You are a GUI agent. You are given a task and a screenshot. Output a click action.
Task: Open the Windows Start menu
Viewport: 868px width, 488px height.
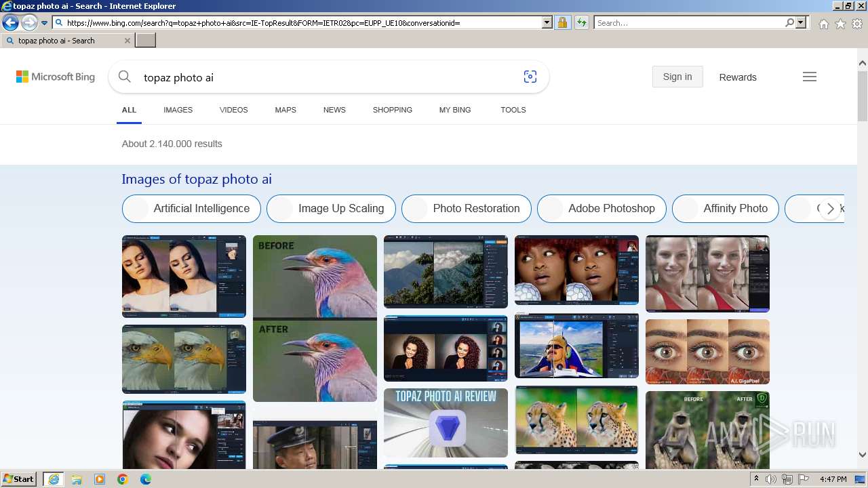pos(19,479)
